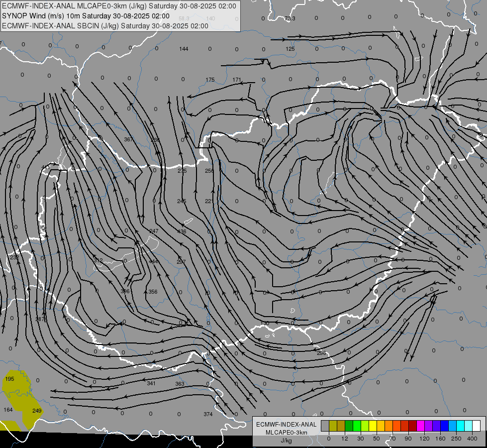Image resolution: width=487 pixels, height=448 pixels.
Task: Click the legend scale value 400
Action: 472,439
